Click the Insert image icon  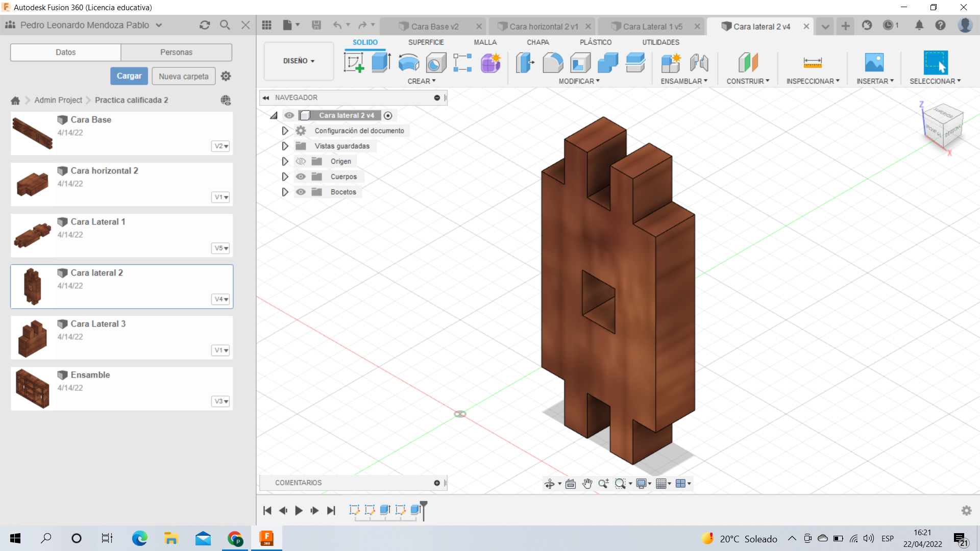[x=874, y=63]
